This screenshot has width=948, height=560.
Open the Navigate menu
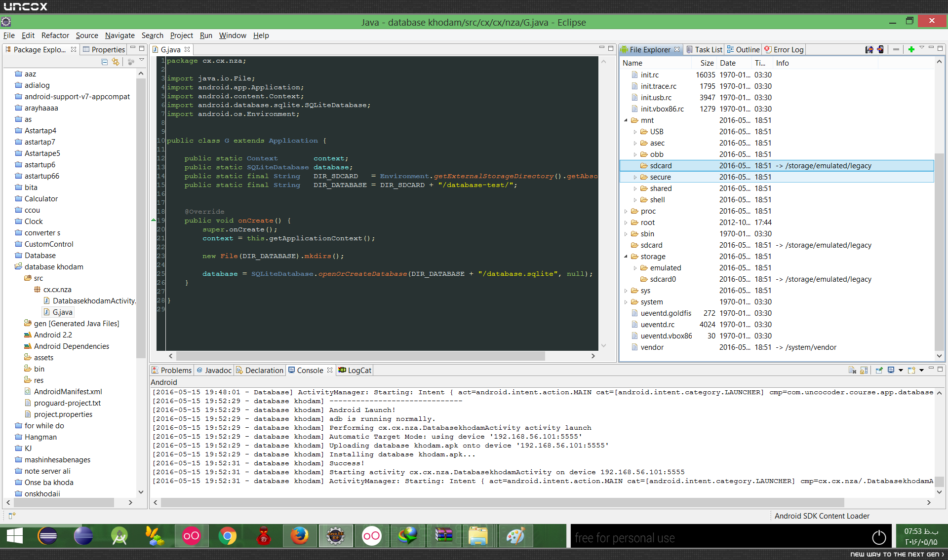coord(120,36)
